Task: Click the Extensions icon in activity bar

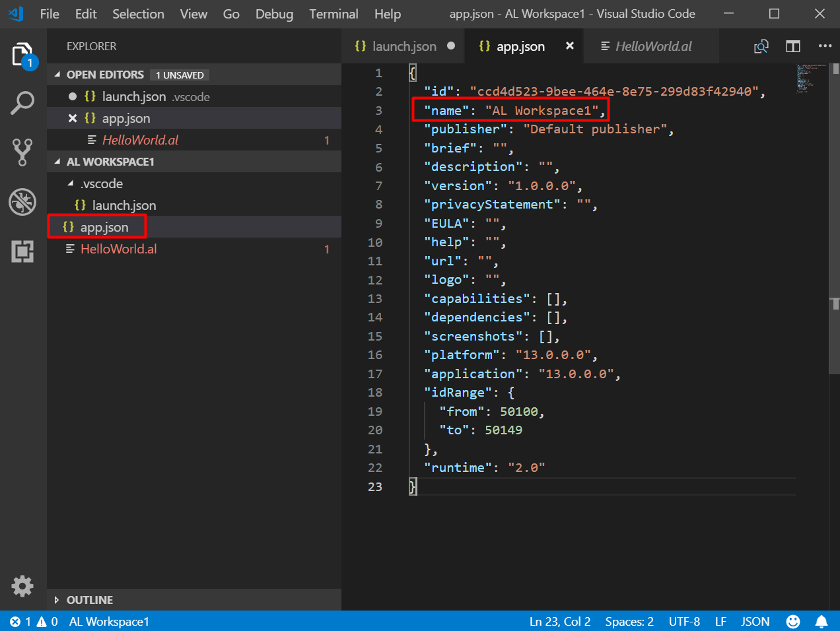Action: (x=22, y=251)
